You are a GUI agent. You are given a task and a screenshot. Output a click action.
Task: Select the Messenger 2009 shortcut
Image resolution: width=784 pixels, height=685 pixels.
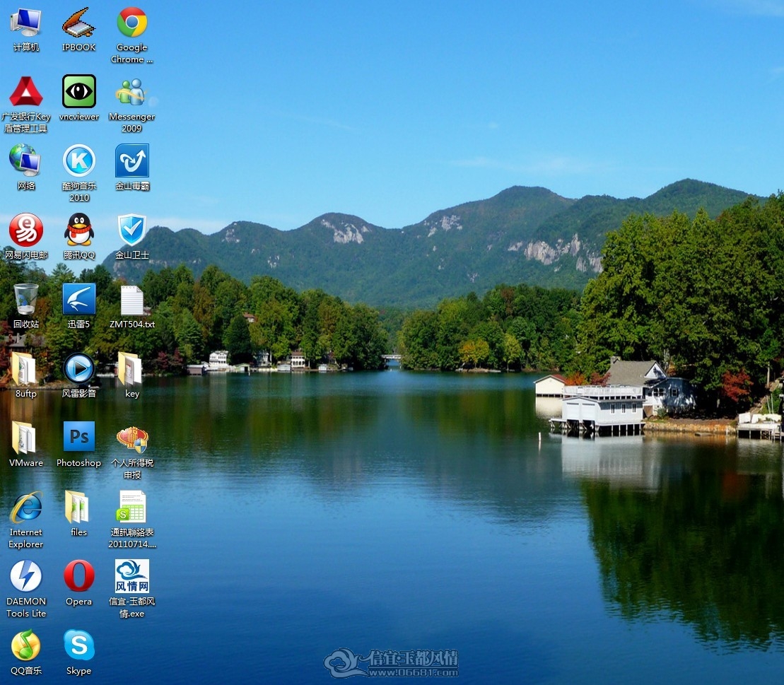pyautogui.click(x=132, y=92)
